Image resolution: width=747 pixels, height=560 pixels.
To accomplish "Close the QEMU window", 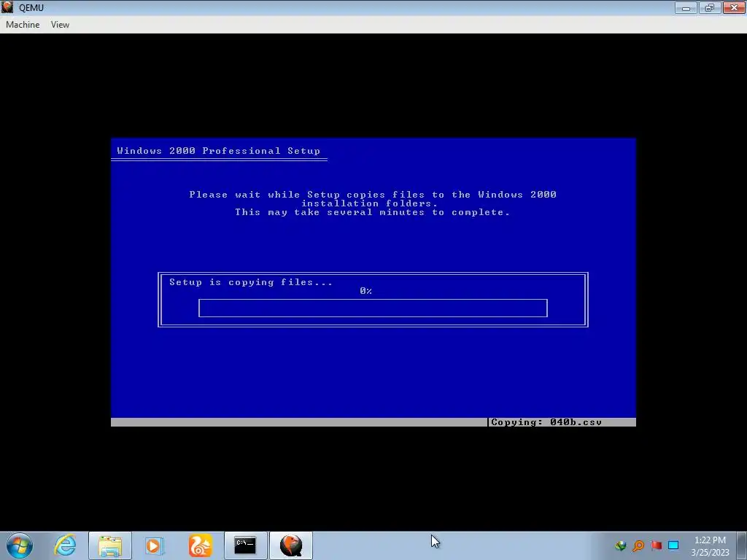I will [734, 7].
